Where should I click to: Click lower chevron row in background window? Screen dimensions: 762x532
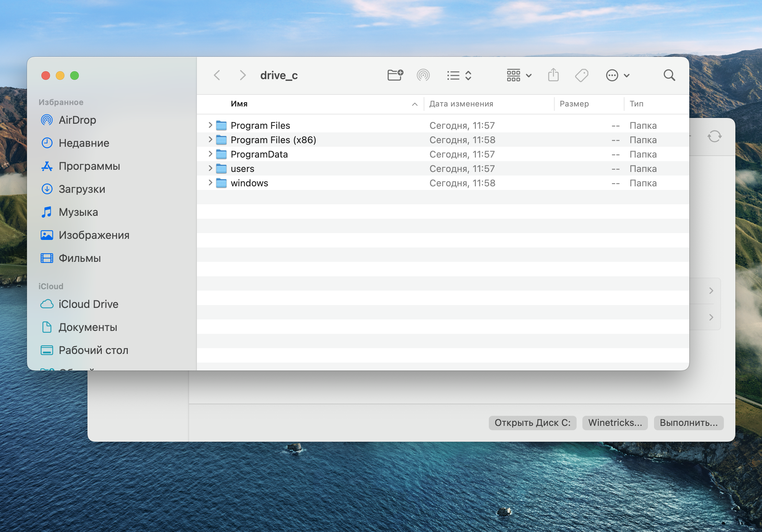tap(711, 317)
